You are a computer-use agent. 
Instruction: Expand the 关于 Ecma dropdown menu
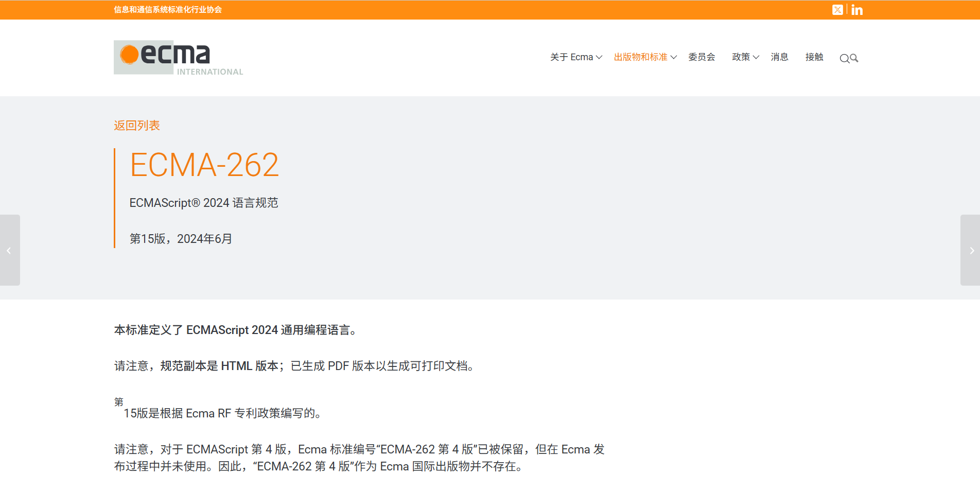click(576, 57)
